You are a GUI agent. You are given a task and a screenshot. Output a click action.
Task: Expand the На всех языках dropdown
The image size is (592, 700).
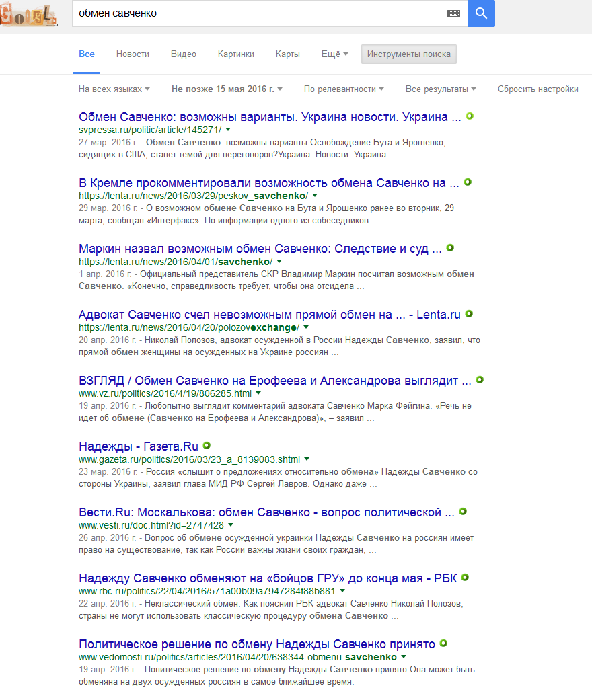pos(114,89)
